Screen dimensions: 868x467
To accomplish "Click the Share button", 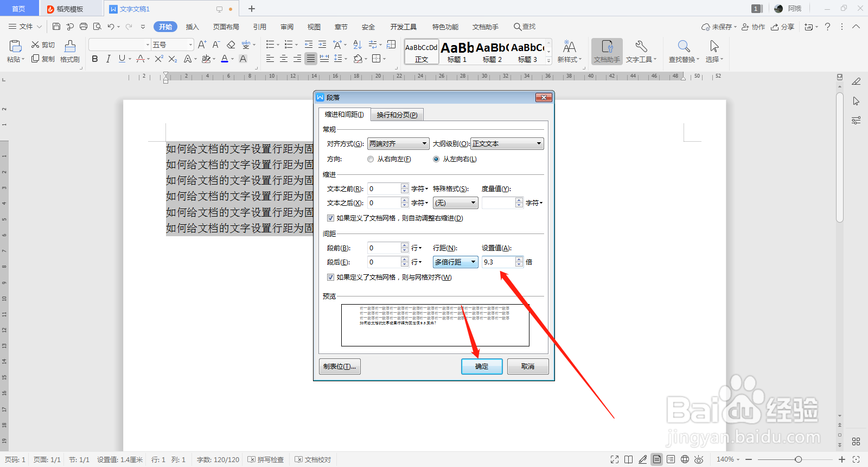I will click(x=782, y=27).
